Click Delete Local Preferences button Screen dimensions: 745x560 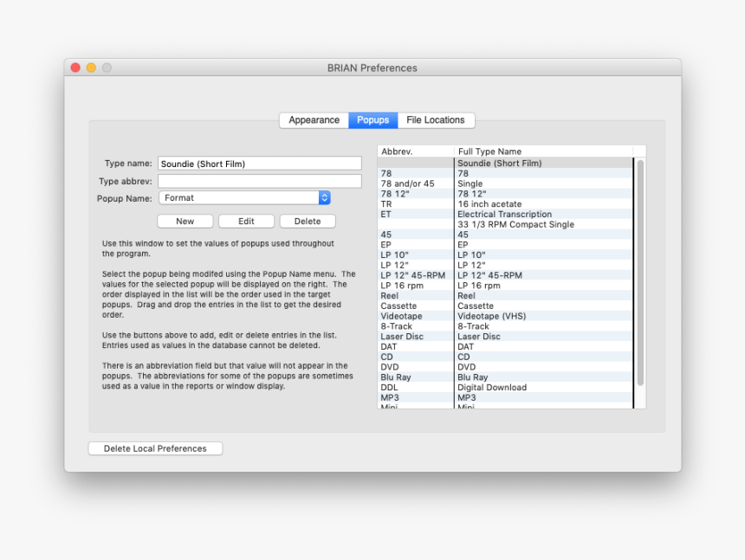[155, 448]
